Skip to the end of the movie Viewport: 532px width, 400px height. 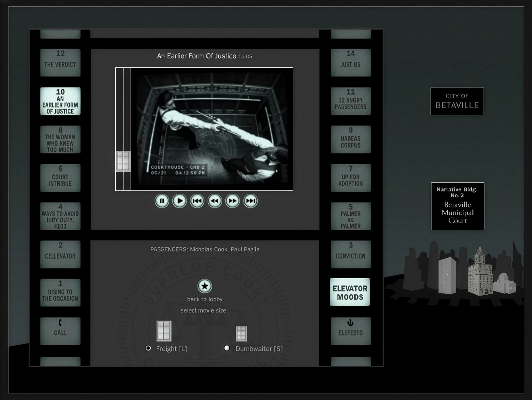pyautogui.click(x=250, y=201)
